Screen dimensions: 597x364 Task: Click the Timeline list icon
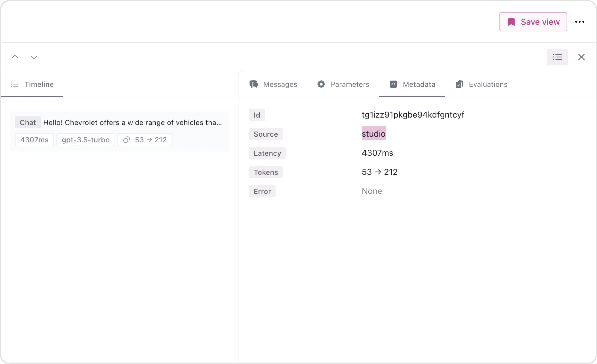[x=15, y=84]
